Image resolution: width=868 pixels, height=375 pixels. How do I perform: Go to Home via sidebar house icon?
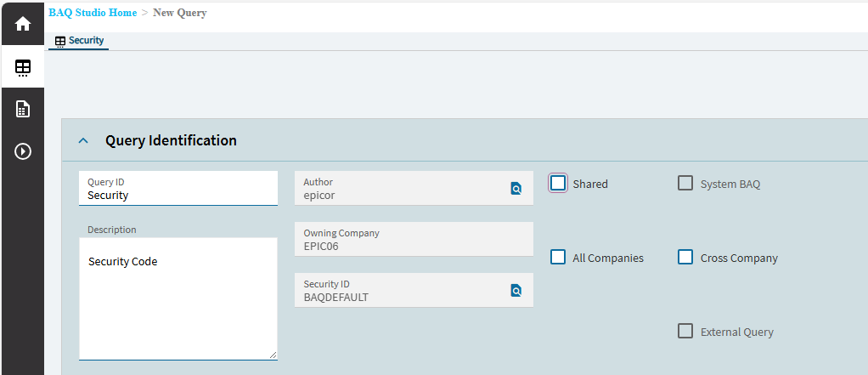[x=23, y=25]
